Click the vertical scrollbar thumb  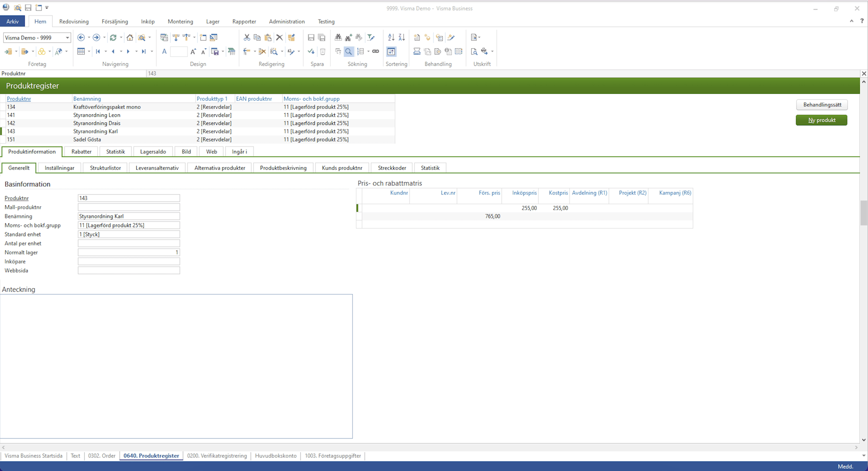(864, 213)
